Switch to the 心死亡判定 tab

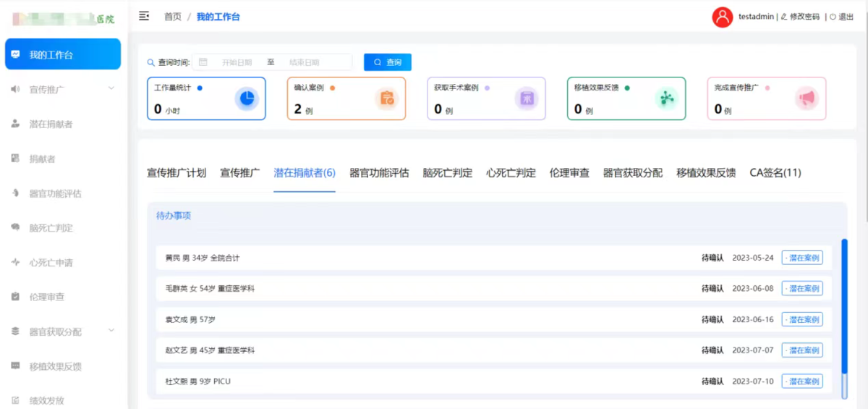(x=511, y=173)
